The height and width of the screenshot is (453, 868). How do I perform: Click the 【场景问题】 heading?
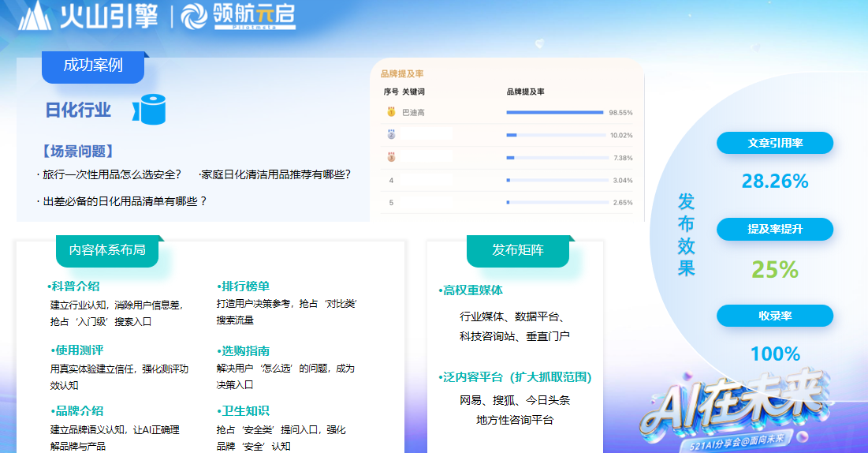(78, 151)
